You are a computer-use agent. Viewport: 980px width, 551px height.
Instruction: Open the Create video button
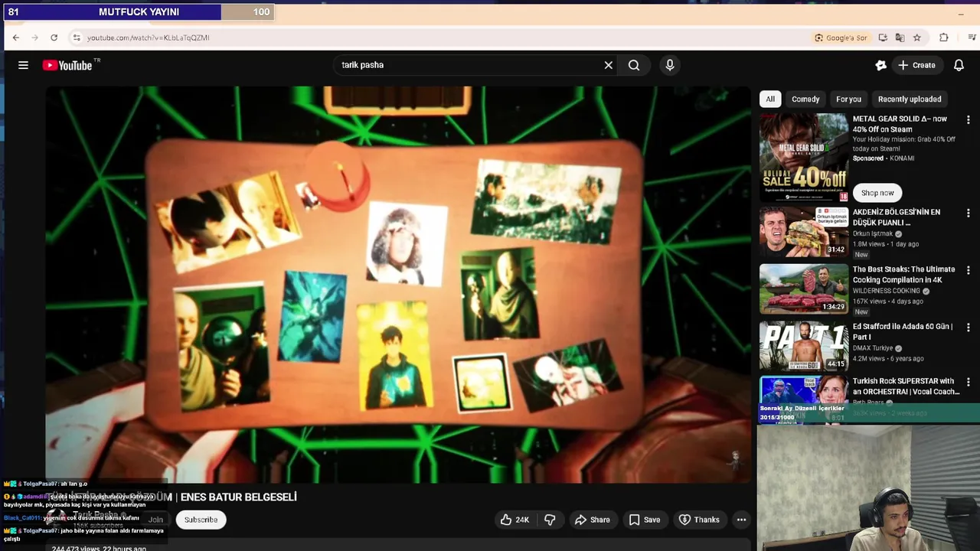coord(917,65)
